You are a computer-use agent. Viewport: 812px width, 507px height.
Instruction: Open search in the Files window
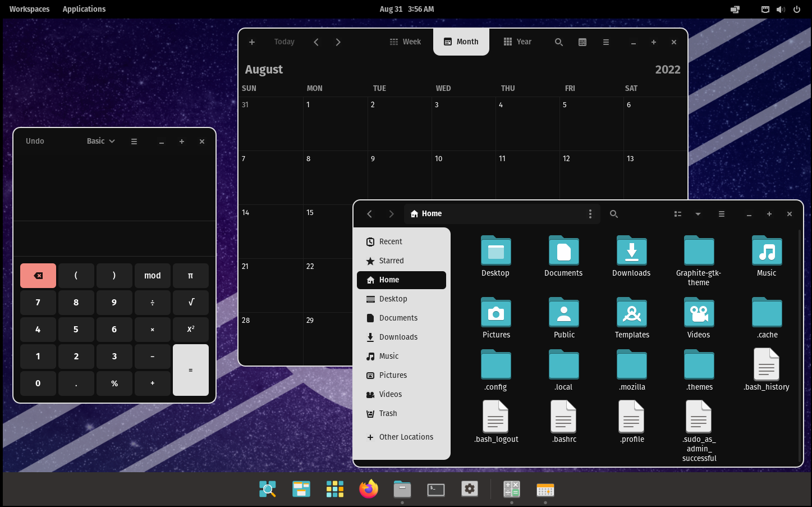[x=613, y=214]
